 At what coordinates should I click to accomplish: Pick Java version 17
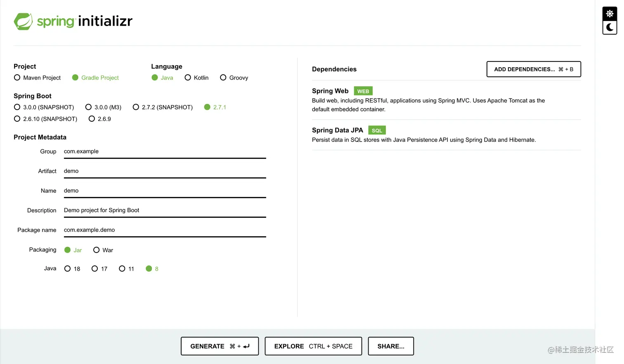click(99, 269)
